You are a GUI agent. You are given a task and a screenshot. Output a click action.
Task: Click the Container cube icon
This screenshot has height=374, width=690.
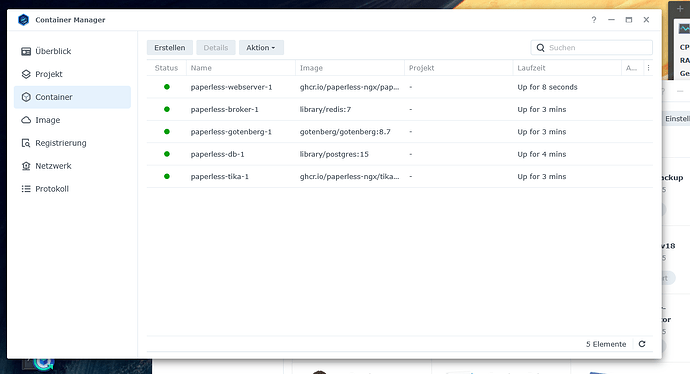(x=26, y=97)
